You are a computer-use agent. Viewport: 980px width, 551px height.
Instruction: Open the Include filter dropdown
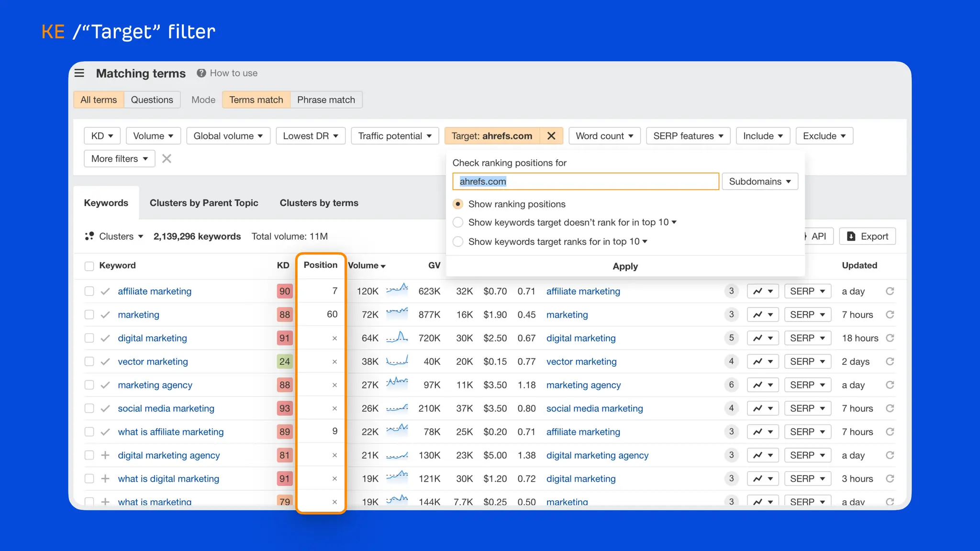[763, 136]
